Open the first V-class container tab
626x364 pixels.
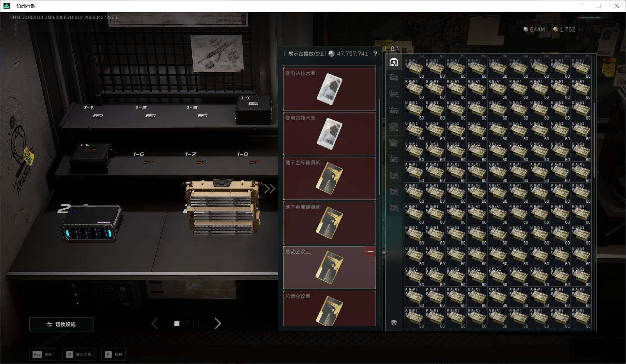(393, 175)
